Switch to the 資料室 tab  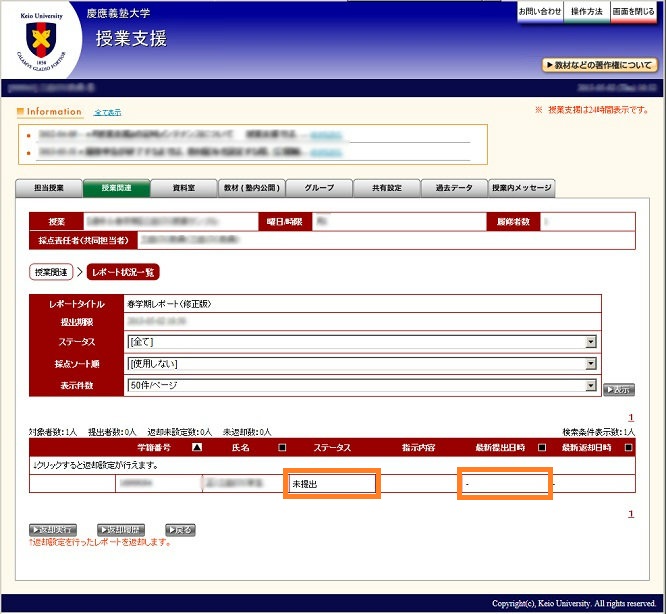(x=183, y=187)
